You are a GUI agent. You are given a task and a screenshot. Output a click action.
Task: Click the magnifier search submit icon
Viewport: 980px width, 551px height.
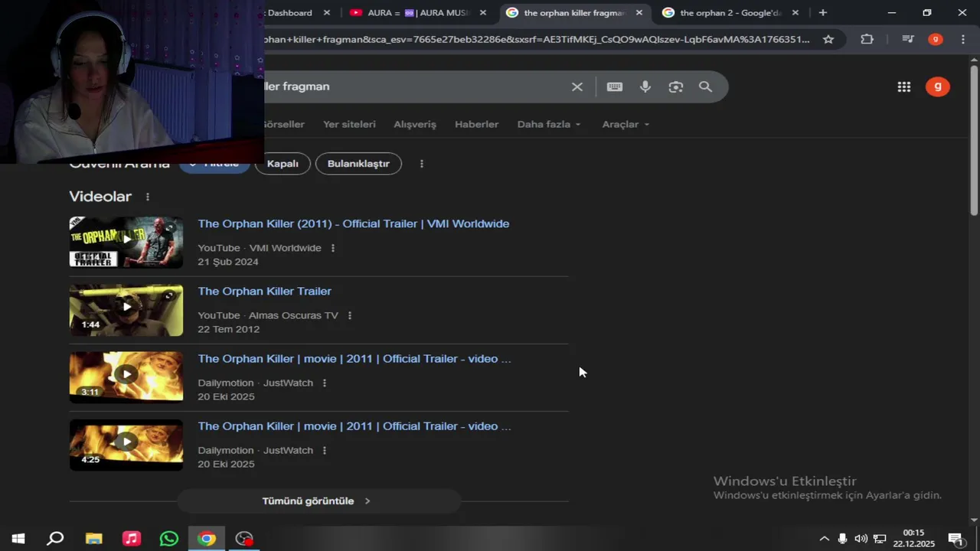(x=705, y=86)
